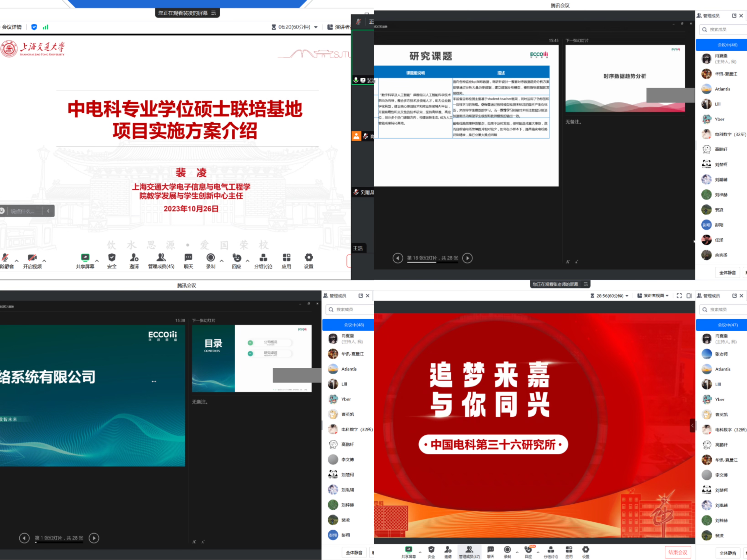Open 28:56(60分钟) timer dropdown
This screenshot has width=747, height=560.
tap(609, 296)
